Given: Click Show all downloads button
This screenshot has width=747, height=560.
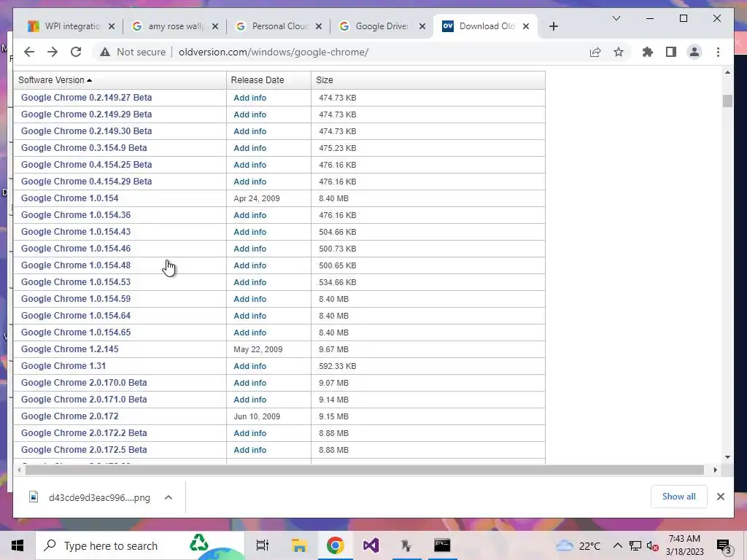Looking at the screenshot, I should pos(678,497).
